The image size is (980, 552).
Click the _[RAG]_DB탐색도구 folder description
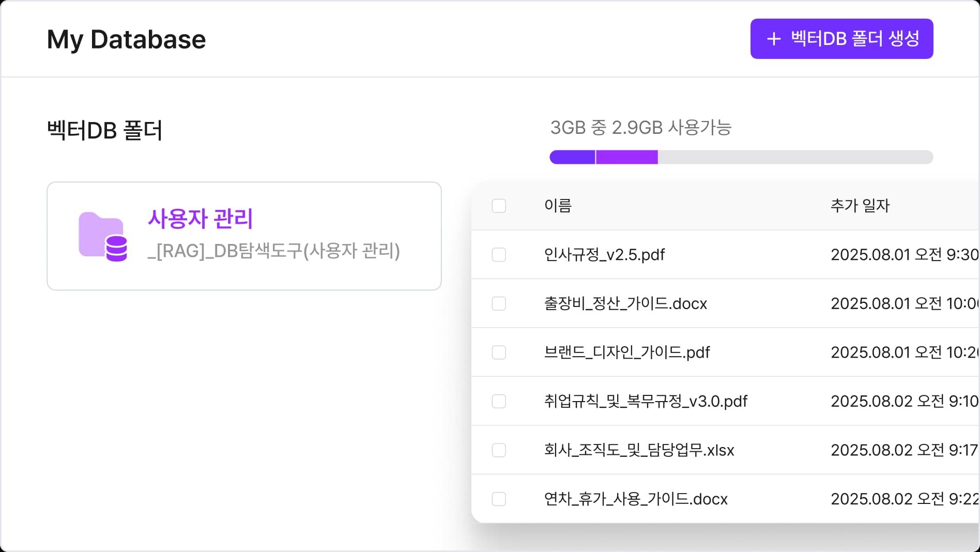[273, 251]
